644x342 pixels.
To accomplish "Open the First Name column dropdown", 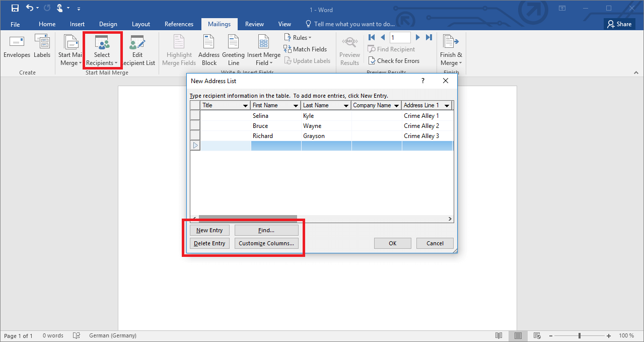I will (x=296, y=106).
